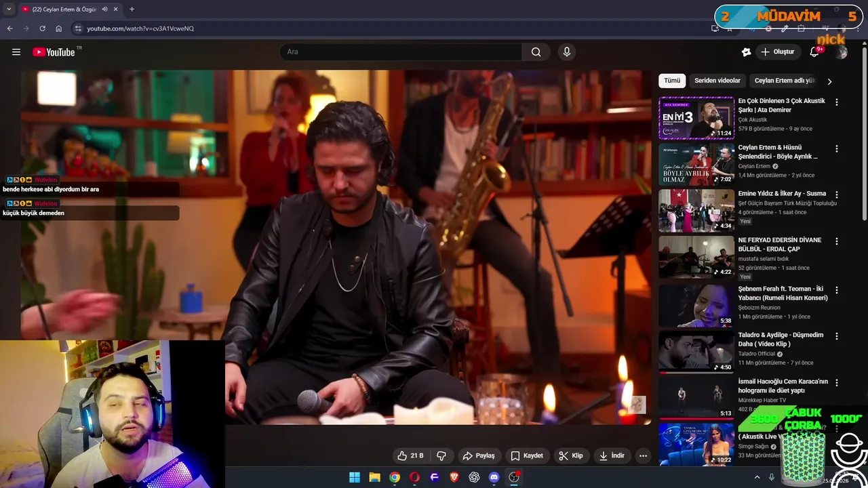Reload the page
This screenshot has width=868, height=488.
(43, 28)
